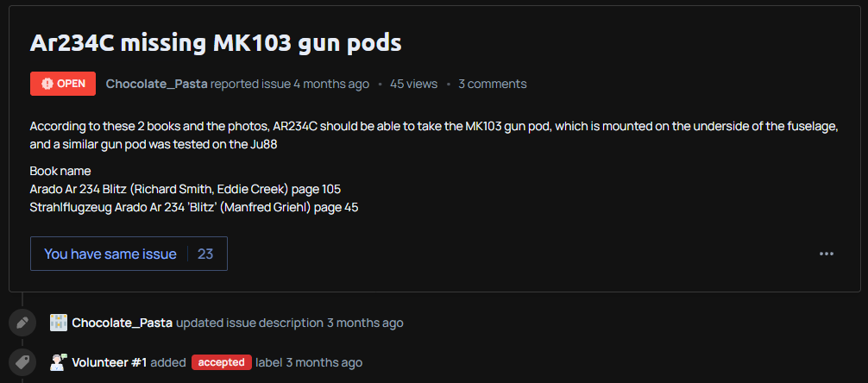Click Chocolate_Pasta avatar in timeline
This screenshot has height=383, width=868.
tap(59, 323)
